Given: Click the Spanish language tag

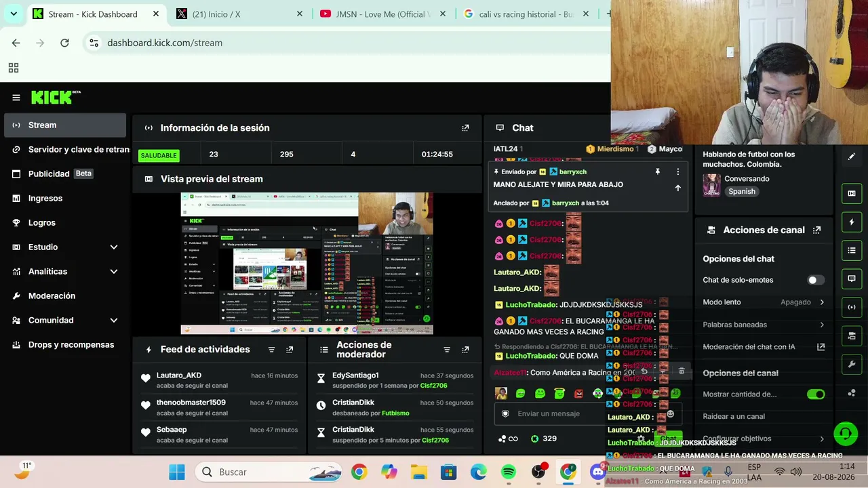Looking at the screenshot, I should click(x=742, y=192).
